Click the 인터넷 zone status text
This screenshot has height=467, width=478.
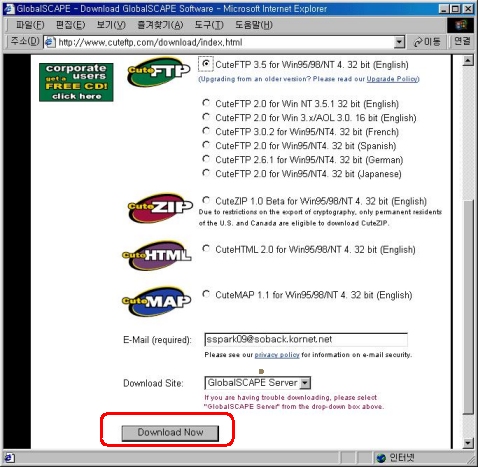402,458
